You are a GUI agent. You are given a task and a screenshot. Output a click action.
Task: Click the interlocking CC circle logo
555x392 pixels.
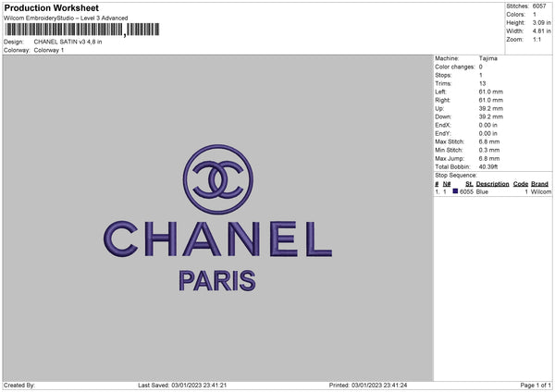pyautogui.click(x=218, y=179)
